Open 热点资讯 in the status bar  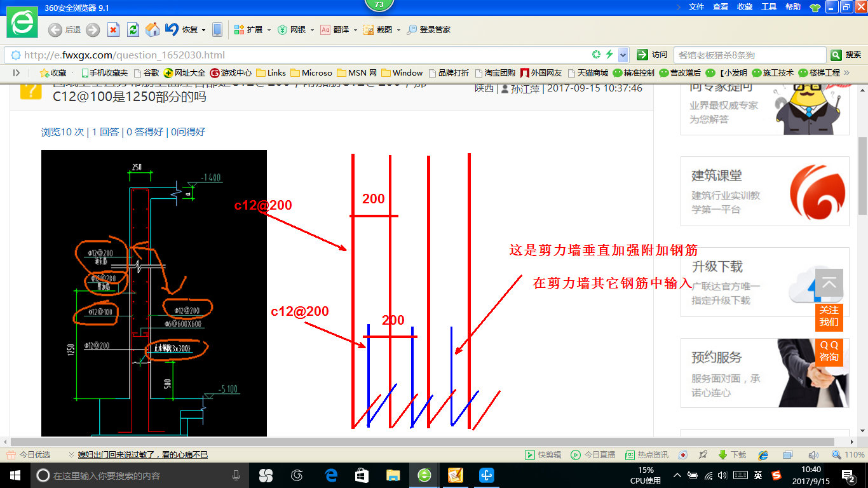pos(647,455)
